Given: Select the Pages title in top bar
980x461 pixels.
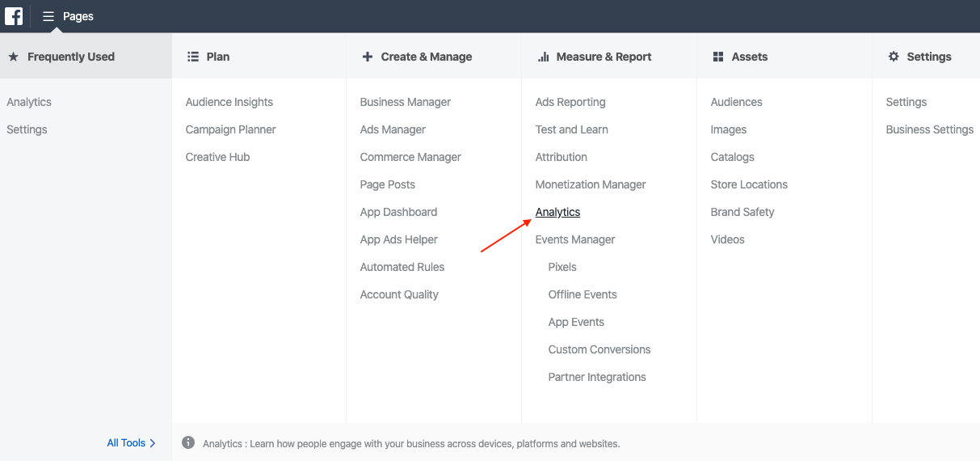Looking at the screenshot, I should 78,16.
